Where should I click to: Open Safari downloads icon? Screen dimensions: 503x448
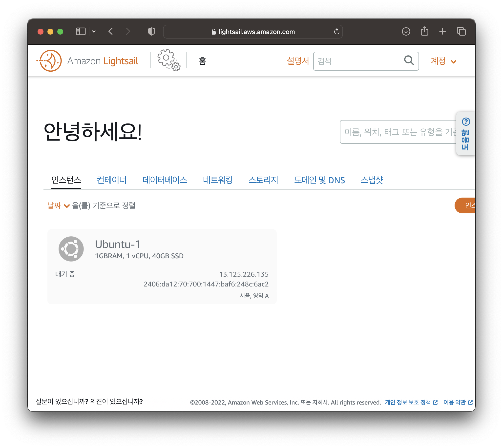pos(406,32)
